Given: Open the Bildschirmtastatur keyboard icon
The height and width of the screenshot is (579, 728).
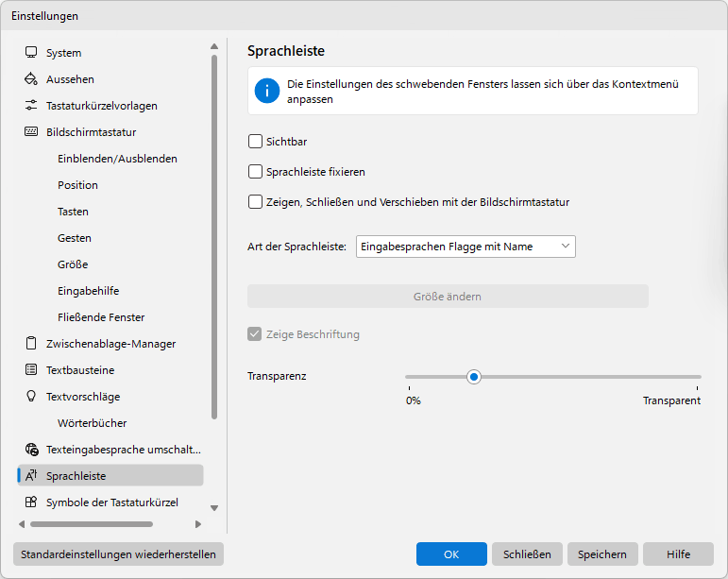Looking at the screenshot, I should [x=31, y=132].
